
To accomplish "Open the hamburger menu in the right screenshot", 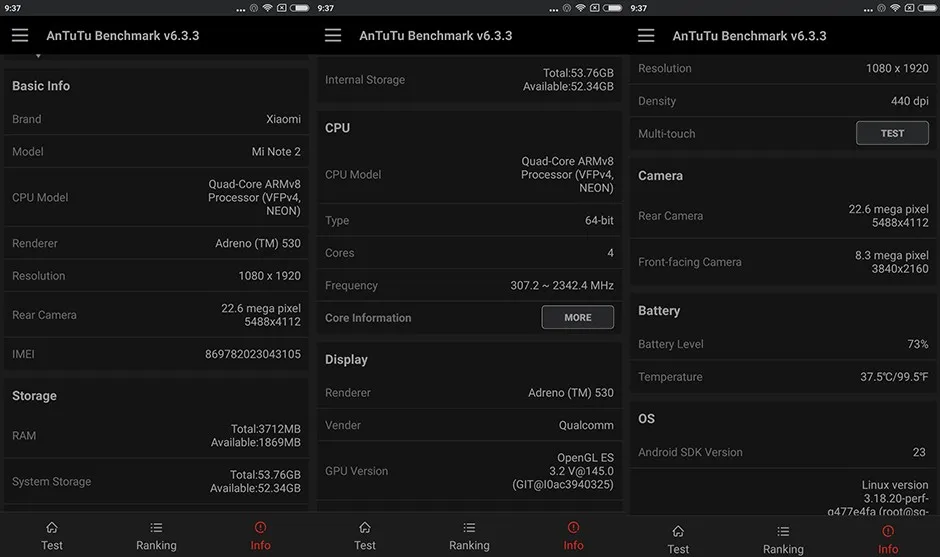I will (646, 35).
